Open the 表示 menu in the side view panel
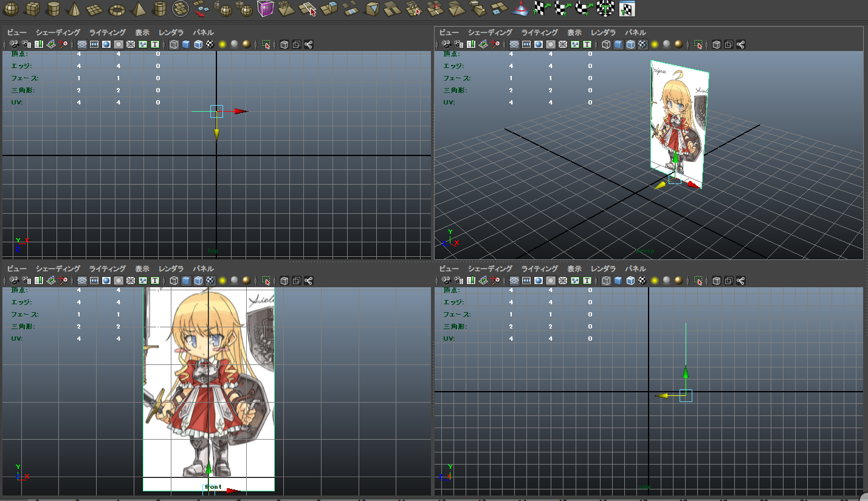 [574, 268]
